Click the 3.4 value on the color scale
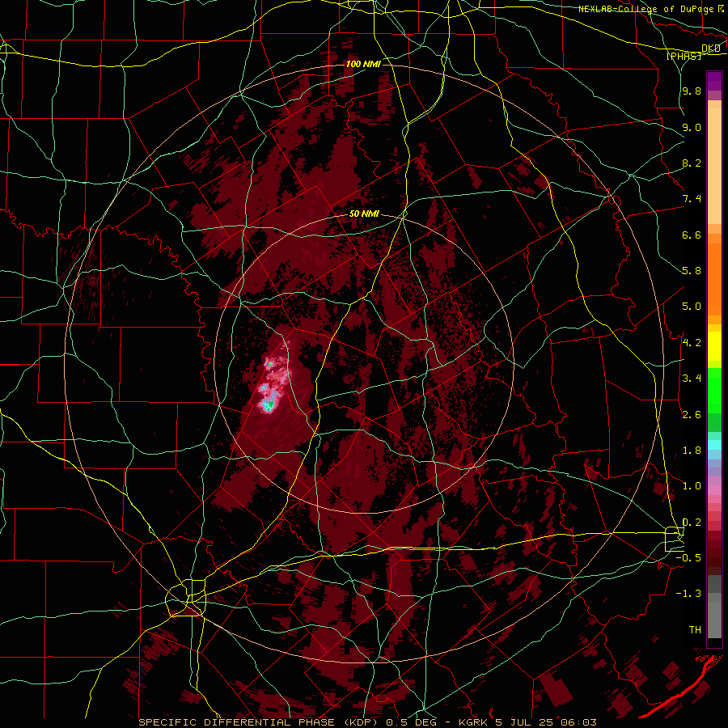This screenshot has width=728, height=728. (x=692, y=379)
